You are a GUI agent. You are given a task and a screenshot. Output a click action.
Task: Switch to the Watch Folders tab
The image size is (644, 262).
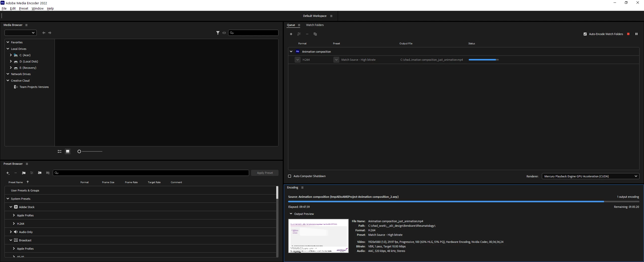click(x=315, y=25)
